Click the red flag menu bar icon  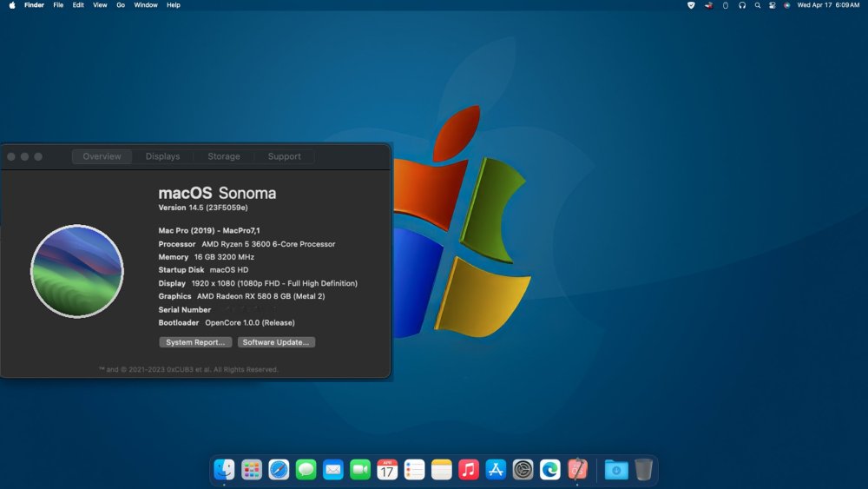708,5
